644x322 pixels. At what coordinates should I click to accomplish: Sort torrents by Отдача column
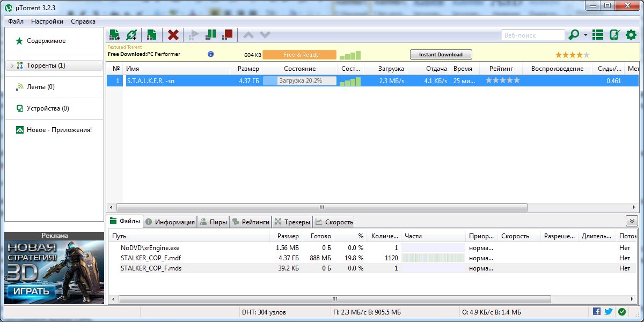pyautogui.click(x=429, y=69)
